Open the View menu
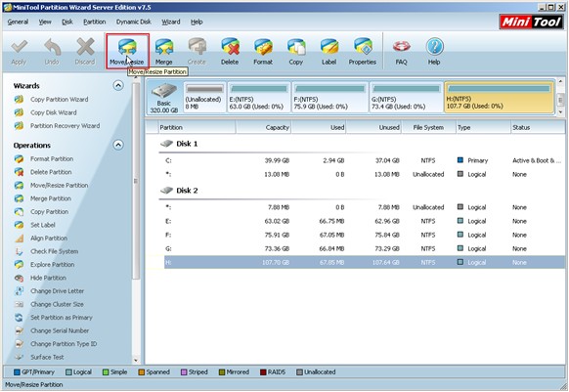 coord(45,22)
